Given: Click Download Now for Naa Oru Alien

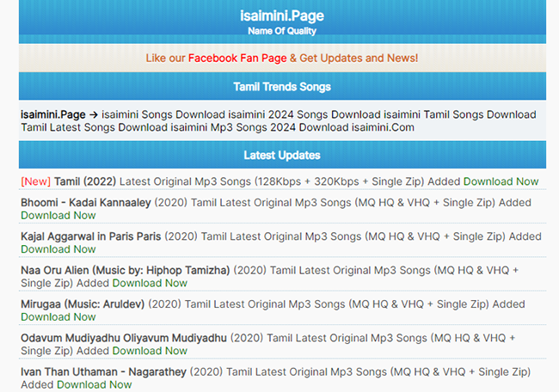Looking at the screenshot, I should tap(150, 283).
